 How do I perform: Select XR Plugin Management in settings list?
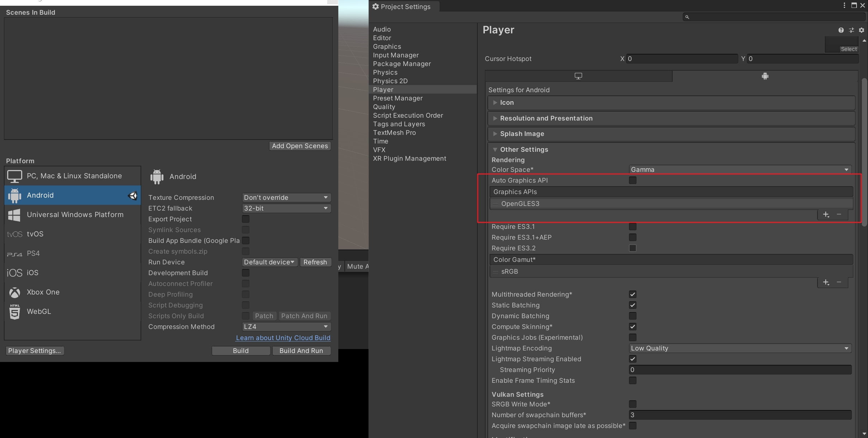410,158
